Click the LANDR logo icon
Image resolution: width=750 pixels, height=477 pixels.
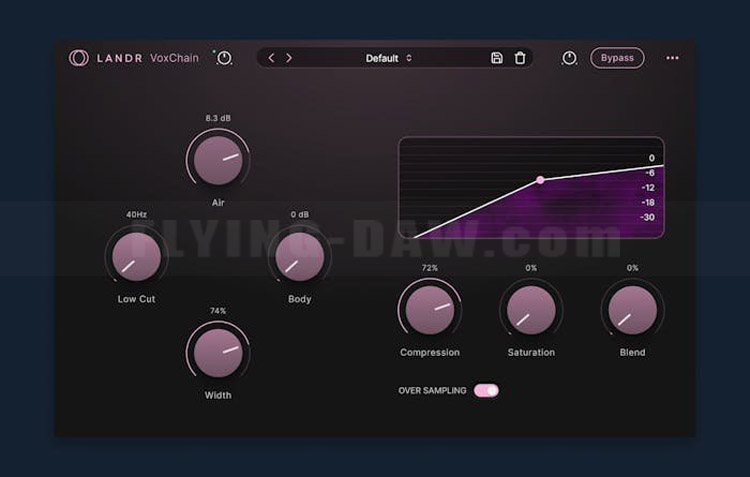coord(78,58)
